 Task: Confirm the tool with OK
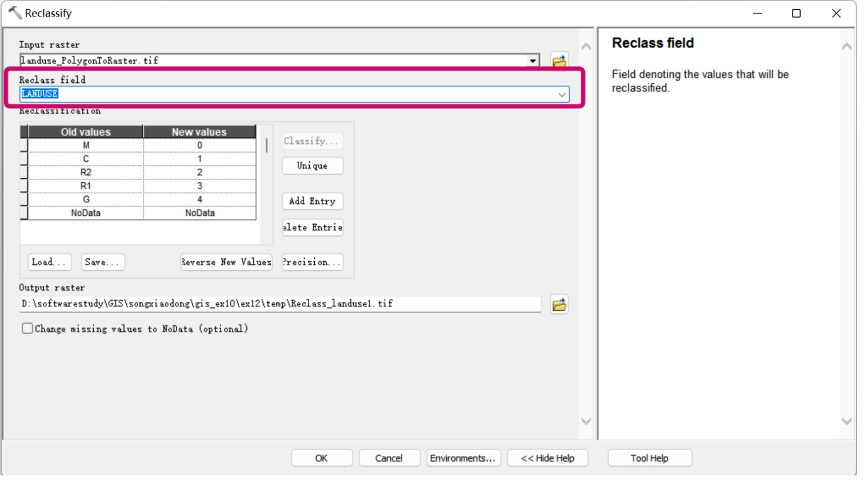[321, 458]
